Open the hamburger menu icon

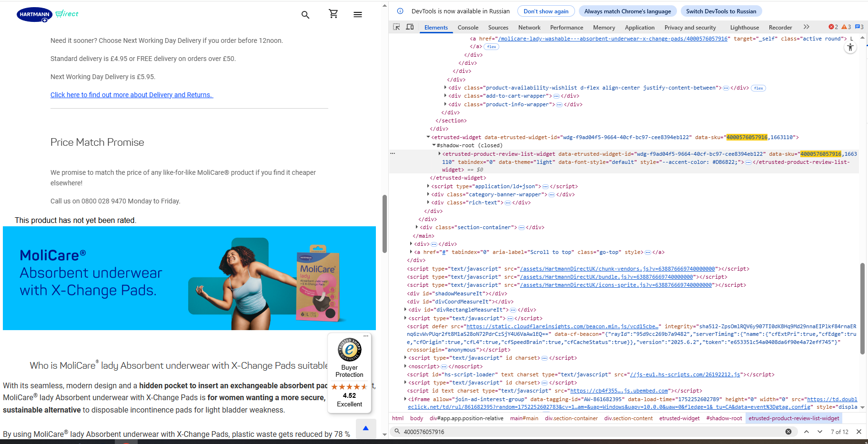click(x=358, y=15)
